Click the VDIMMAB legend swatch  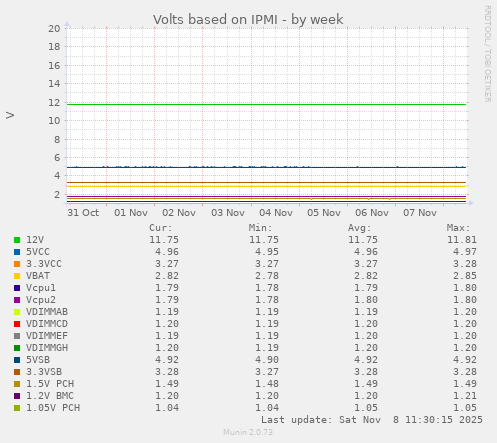click(17, 312)
